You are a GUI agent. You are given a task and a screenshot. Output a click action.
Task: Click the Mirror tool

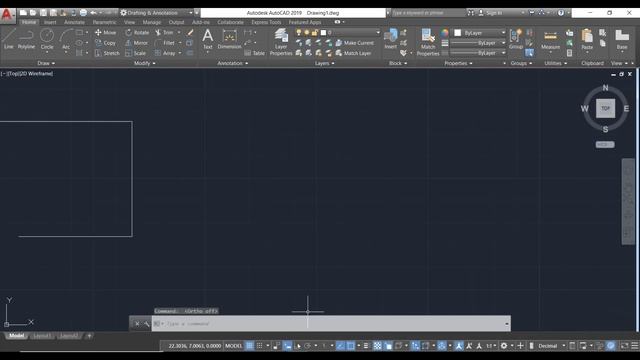(x=136, y=42)
